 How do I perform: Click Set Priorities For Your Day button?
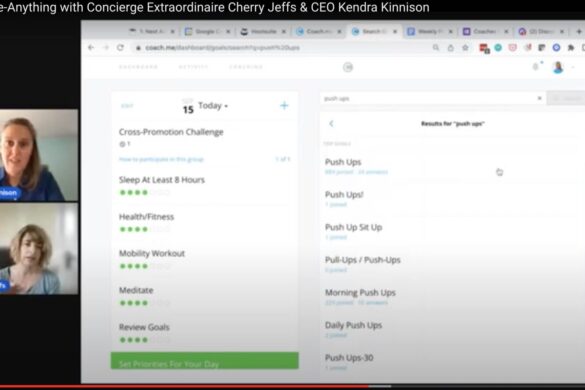coord(204,361)
